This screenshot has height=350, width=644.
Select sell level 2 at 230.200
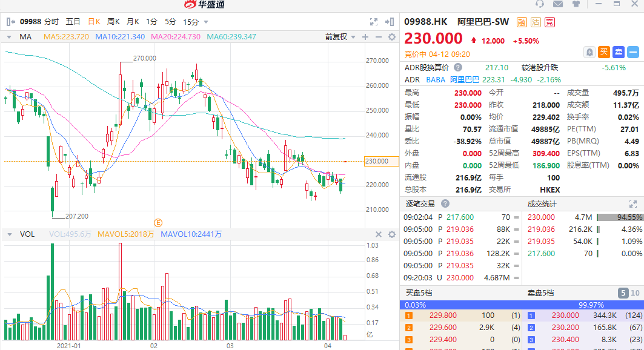coord(585,328)
